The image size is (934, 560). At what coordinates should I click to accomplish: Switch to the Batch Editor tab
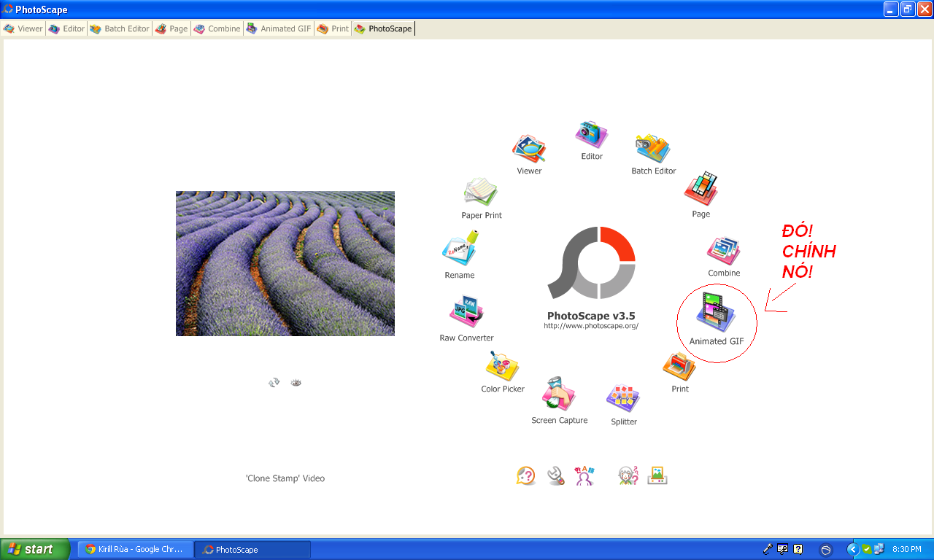120,28
